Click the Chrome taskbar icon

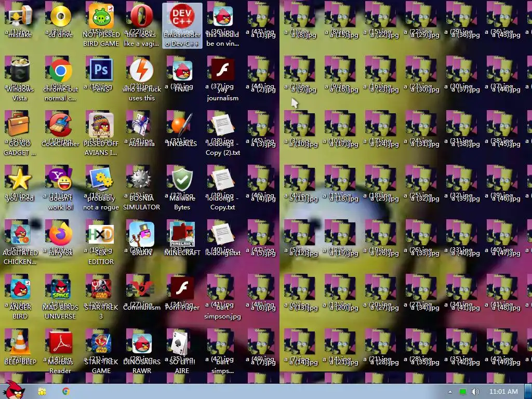(66, 392)
